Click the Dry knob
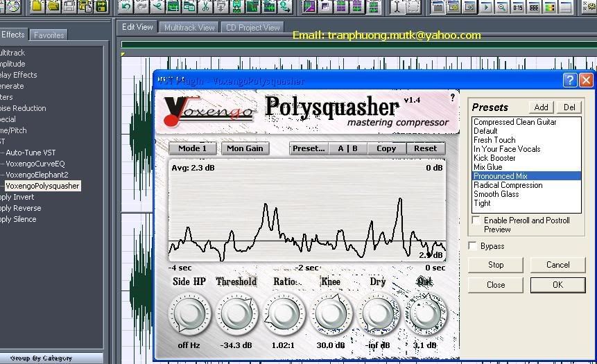597x364 pixels. [x=379, y=314]
